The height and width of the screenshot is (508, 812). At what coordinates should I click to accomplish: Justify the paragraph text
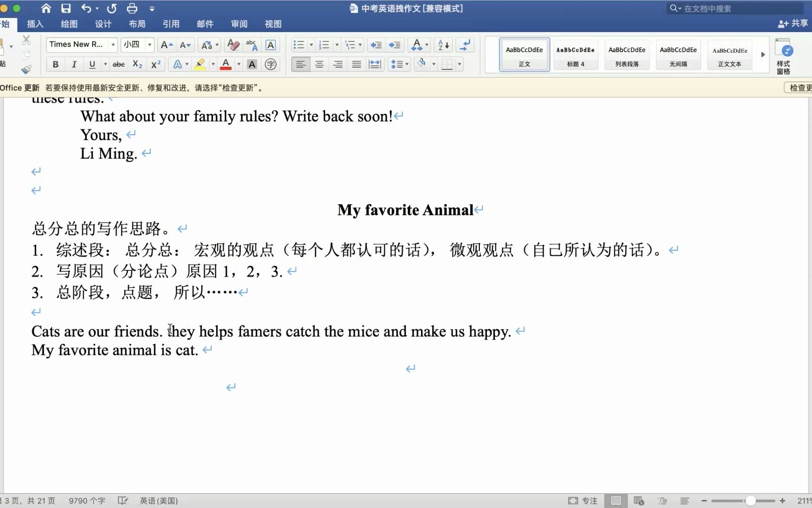click(357, 64)
